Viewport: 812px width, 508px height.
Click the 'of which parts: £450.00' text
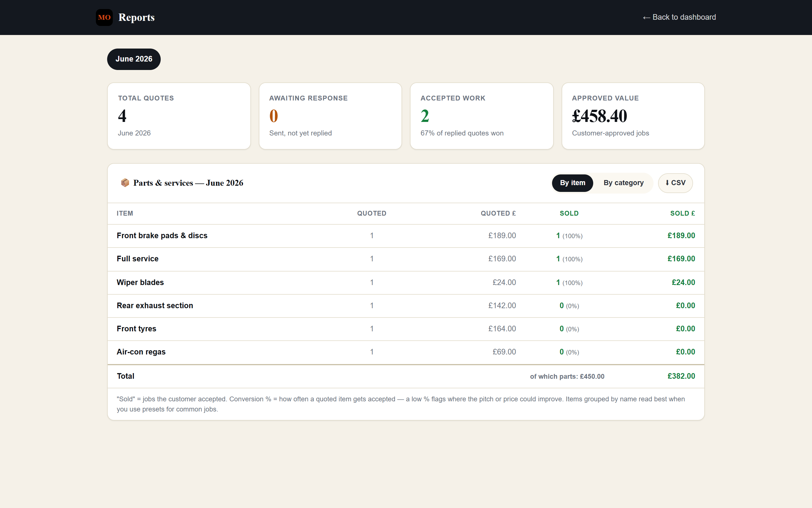pyautogui.click(x=567, y=377)
